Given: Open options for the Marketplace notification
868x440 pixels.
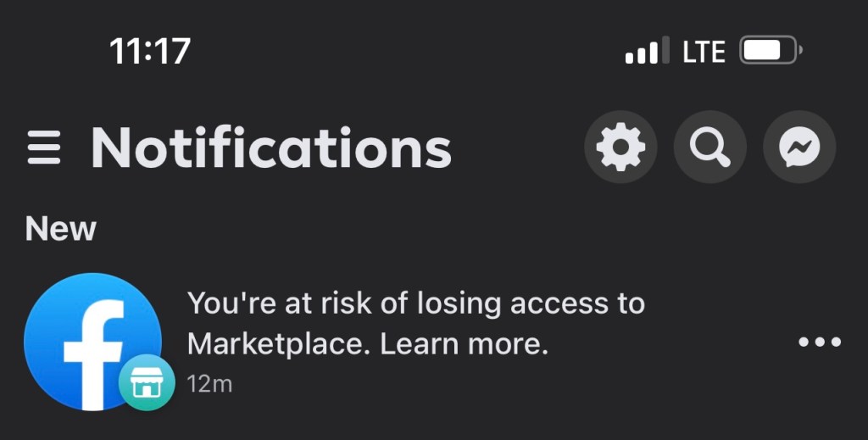Looking at the screenshot, I should (820, 343).
